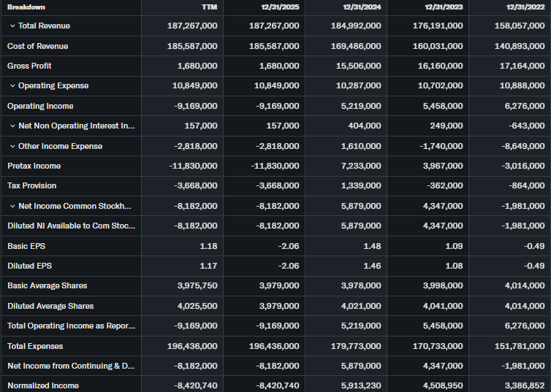Click the Breakdown column header

click(26, 7)
